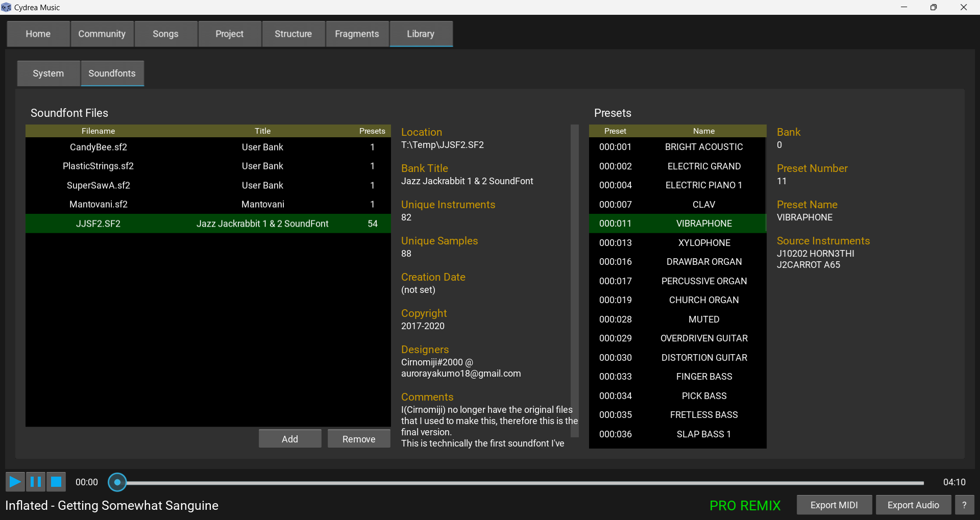Stop playback using the stop button
The height and width of the screenshot is (520, 980).
tap(56, 482)
